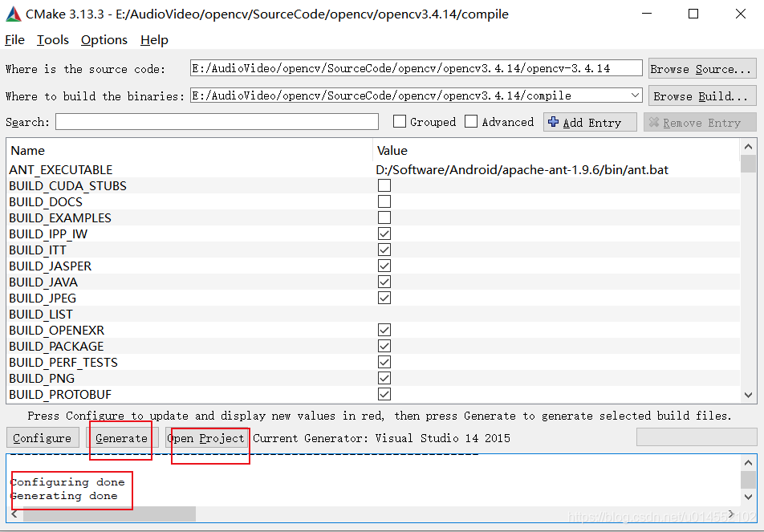The width and height of the screenshot is (764, 532).
Task: Click the Browse Source button
Action: coord(701,69)
